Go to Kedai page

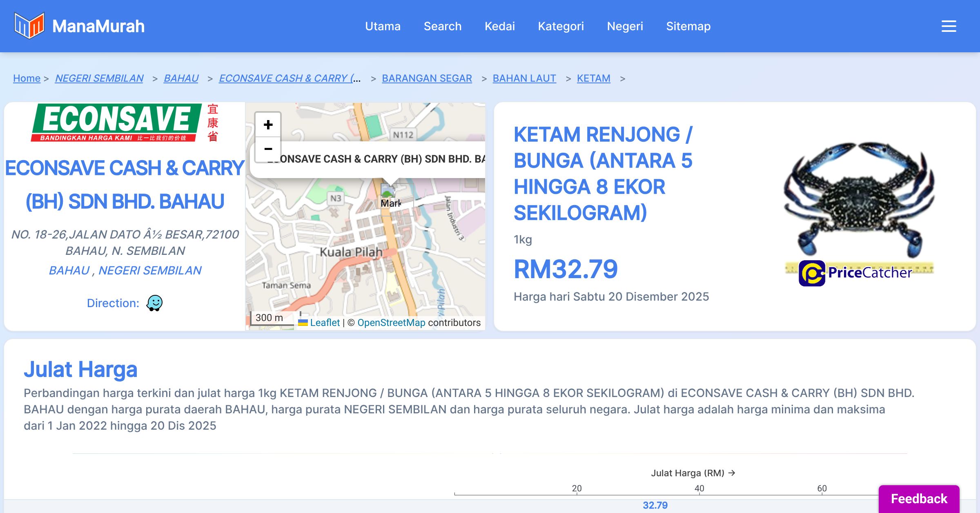coord(499,26)
